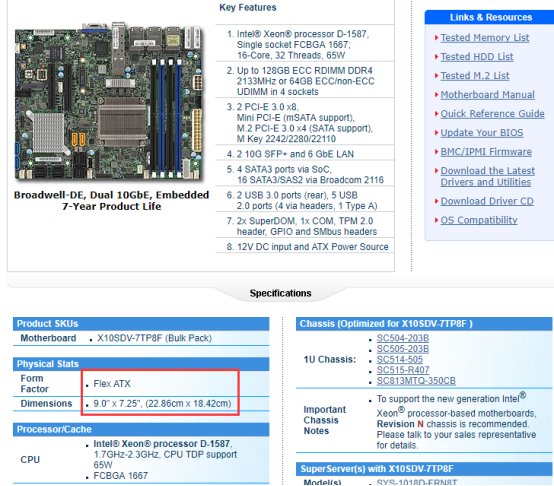Click the 'CPU' row label
Viewport: 554px width, 486px height.
coord(30,460)
